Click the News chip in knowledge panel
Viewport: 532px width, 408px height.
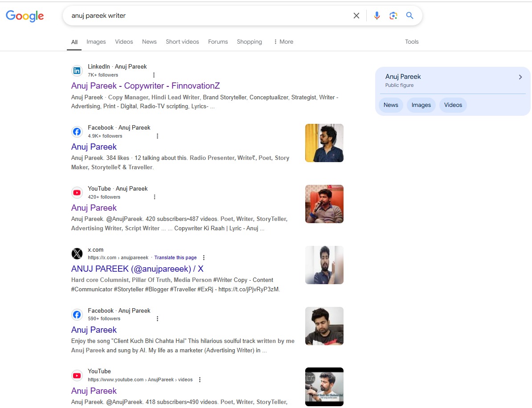(x=390, y=105)
